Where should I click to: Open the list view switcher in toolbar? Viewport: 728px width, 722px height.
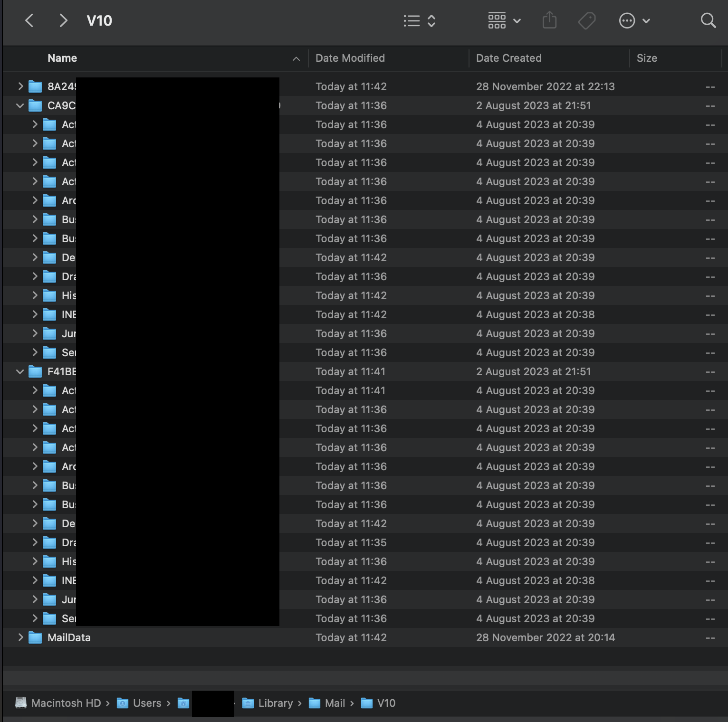click(x=420, y=20)
